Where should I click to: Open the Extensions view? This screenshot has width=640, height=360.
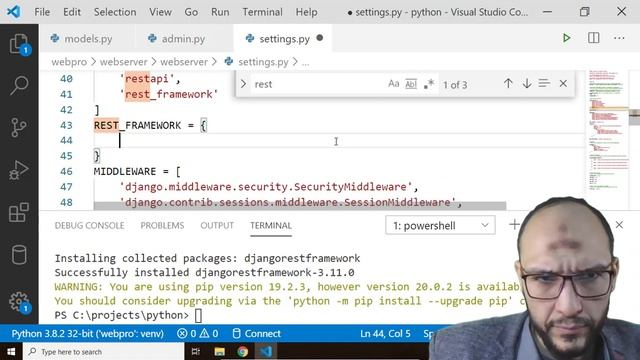[19, 212]
